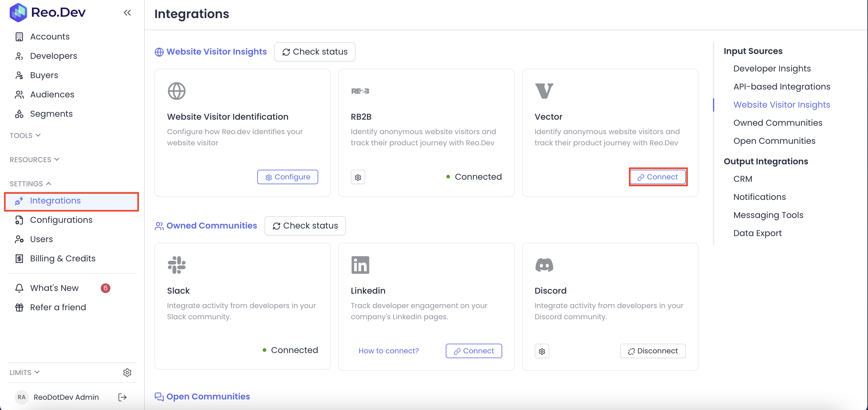Open RB2B settings gear icon
Screen dimensions: 868x410
pyautogui.click(x=357, y=177)
